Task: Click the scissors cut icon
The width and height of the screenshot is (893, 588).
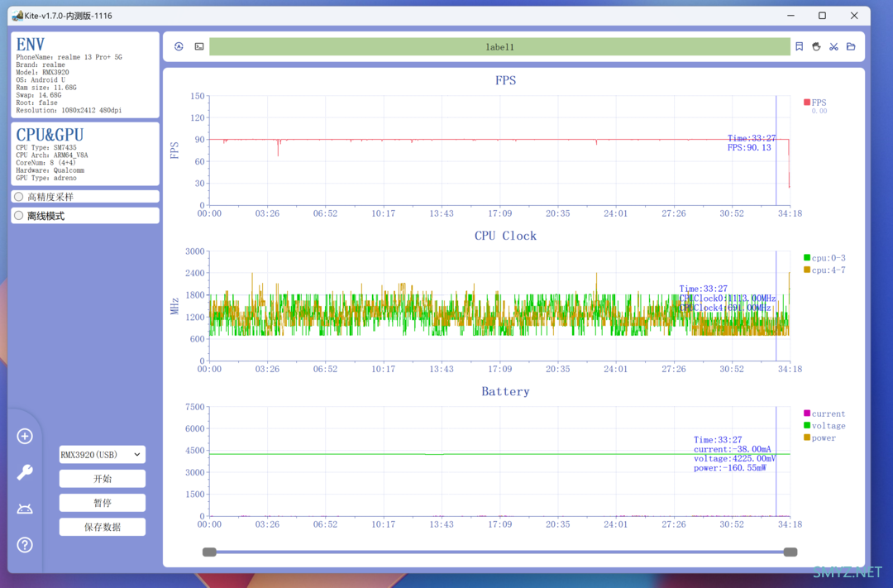Action: click(833, 46)
